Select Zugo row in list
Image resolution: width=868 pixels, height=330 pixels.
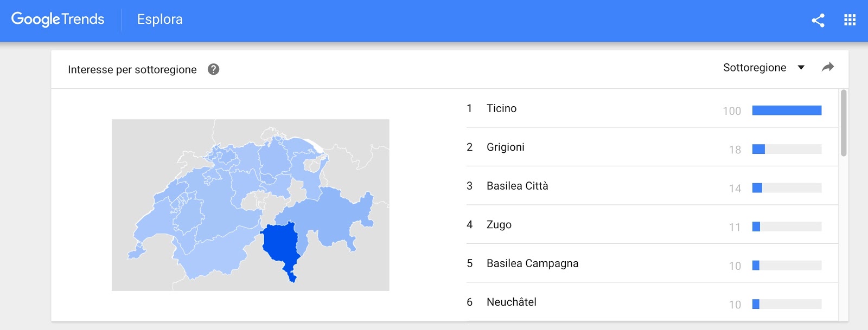pos(652,224)
